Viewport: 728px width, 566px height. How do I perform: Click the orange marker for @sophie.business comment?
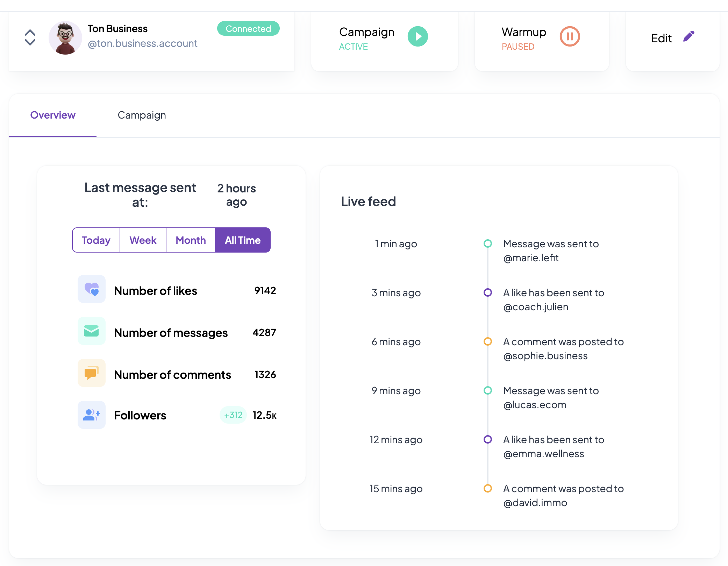pos(488,341)
